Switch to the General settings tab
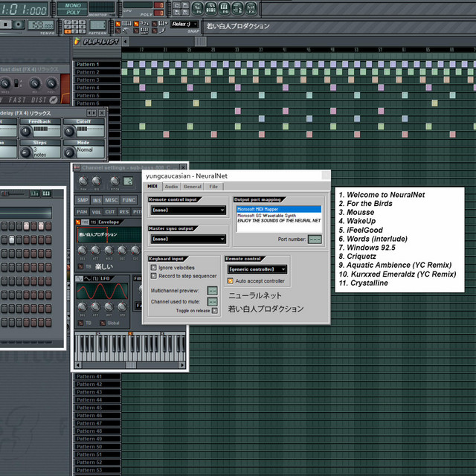 click(193, 187)
